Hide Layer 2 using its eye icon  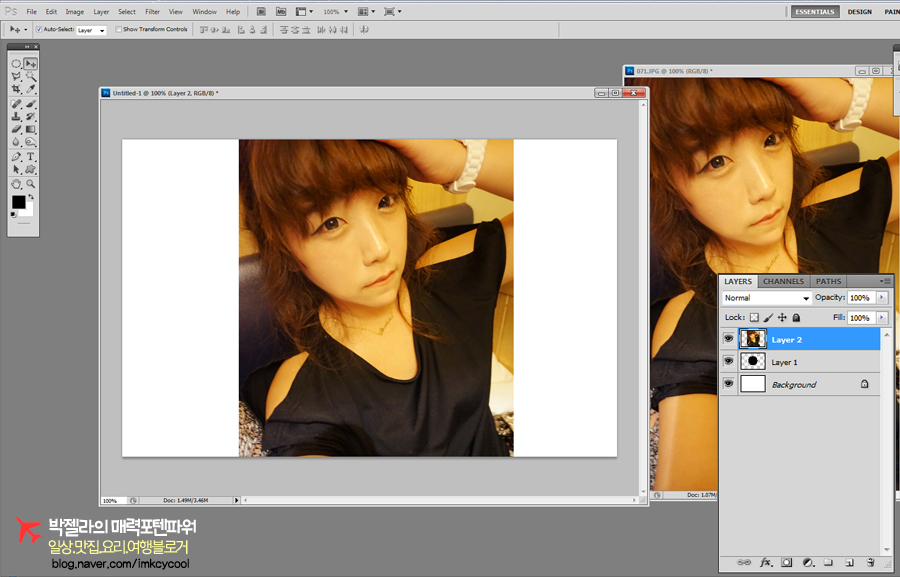click(728, 339)
